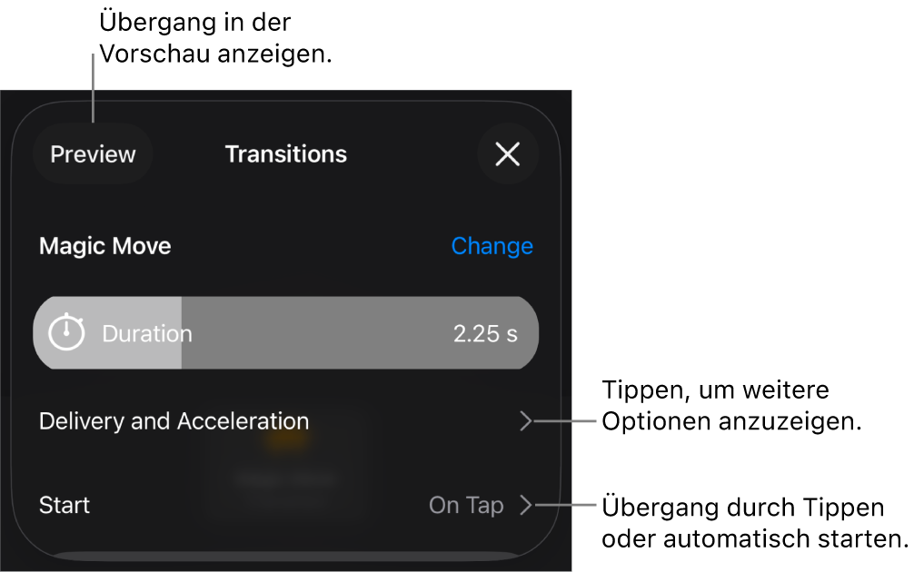This screenshot has height=572, width=924.
Task: Tap the Delivery and Acceleration label text
Action: [174, 421]
